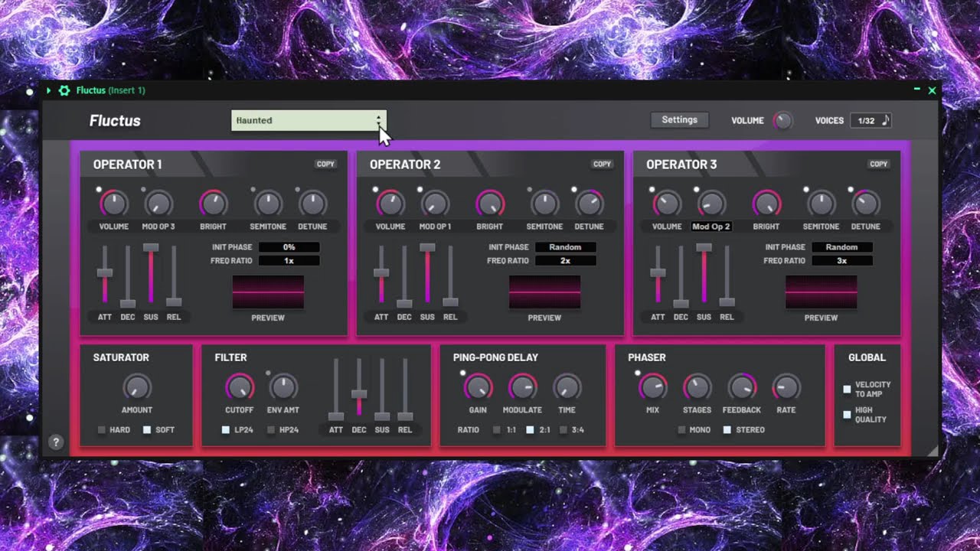Click Operator 2 Semitone knob
Viewport: 980px width, 551px height.
(x=544, y=204)
